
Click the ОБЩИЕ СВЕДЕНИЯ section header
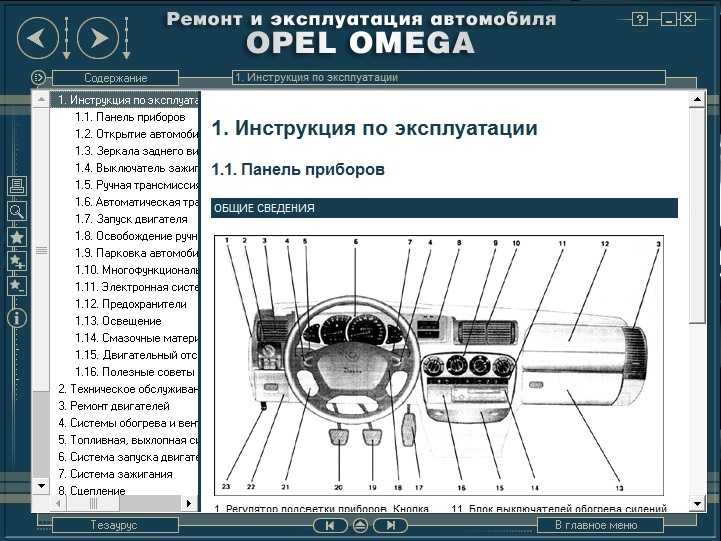click(444, 208)
